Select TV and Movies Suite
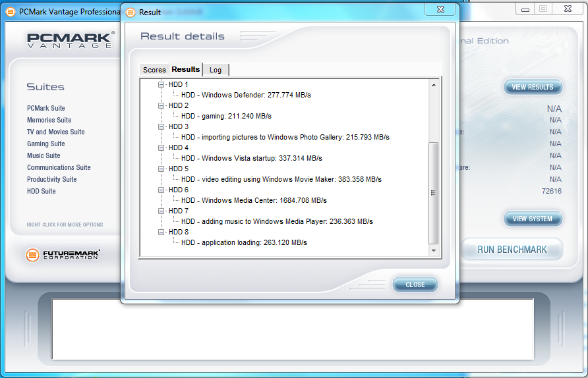The height and width of the screenshot is (378, 588). pyautogui.click(x=55, y=132)
